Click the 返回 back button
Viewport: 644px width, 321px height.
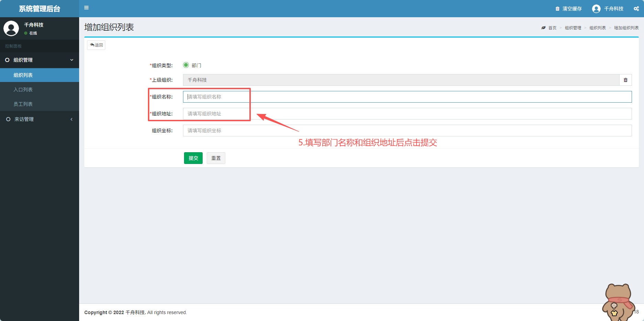tap(96, 45)
